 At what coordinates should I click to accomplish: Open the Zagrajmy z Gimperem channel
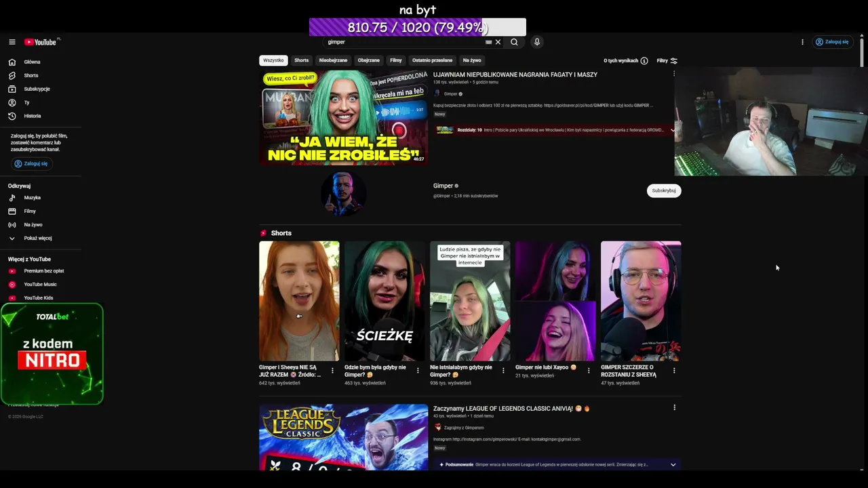[x=464, y=428]
